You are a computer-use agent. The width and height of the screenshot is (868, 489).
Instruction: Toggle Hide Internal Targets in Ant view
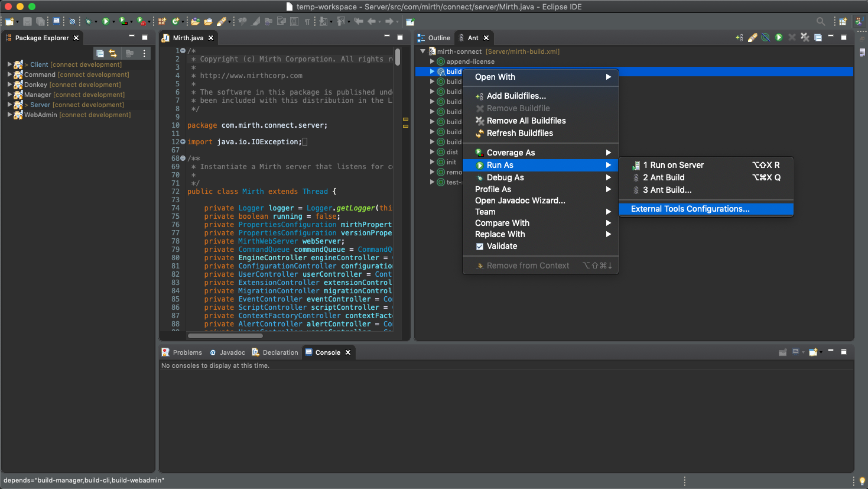765,37
